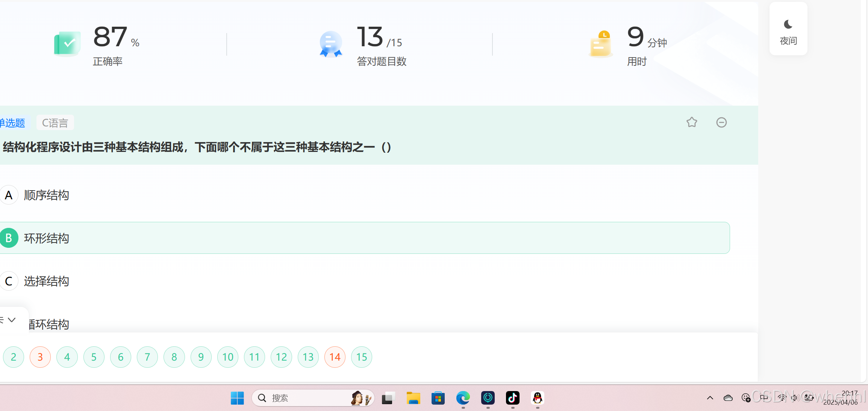Viewport: 868px width, 411px height.
Task: Open the TikTok icon in the taskbar
Action: 512,398
